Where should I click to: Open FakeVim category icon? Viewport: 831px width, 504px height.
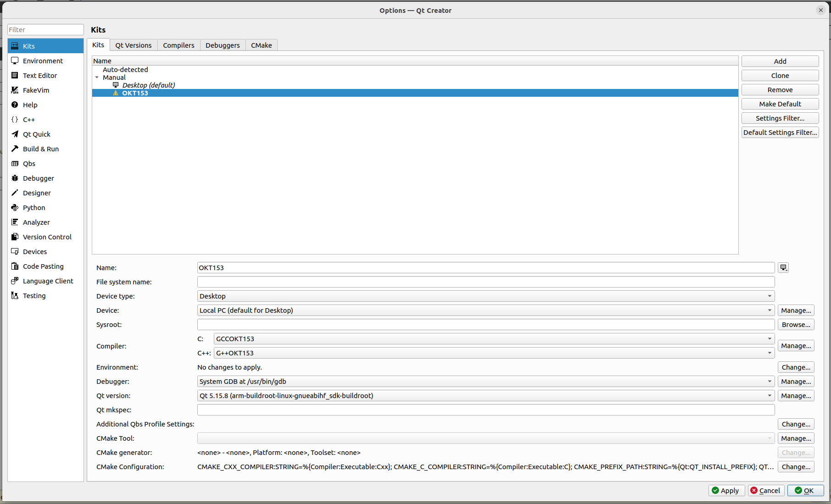click(x=15, y=90)
